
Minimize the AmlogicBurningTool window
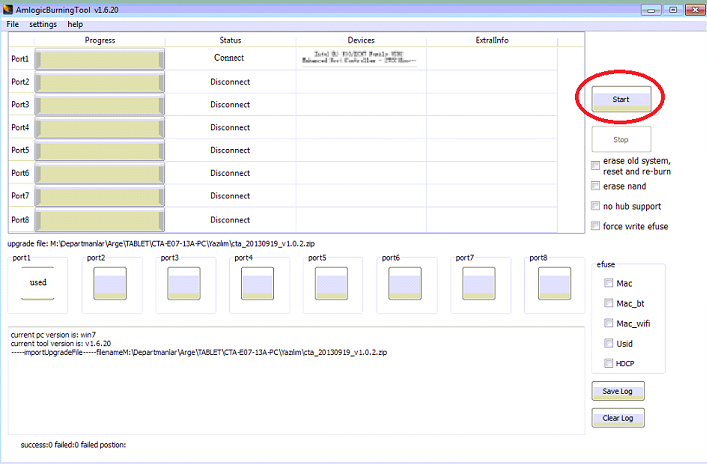[651, 10]
